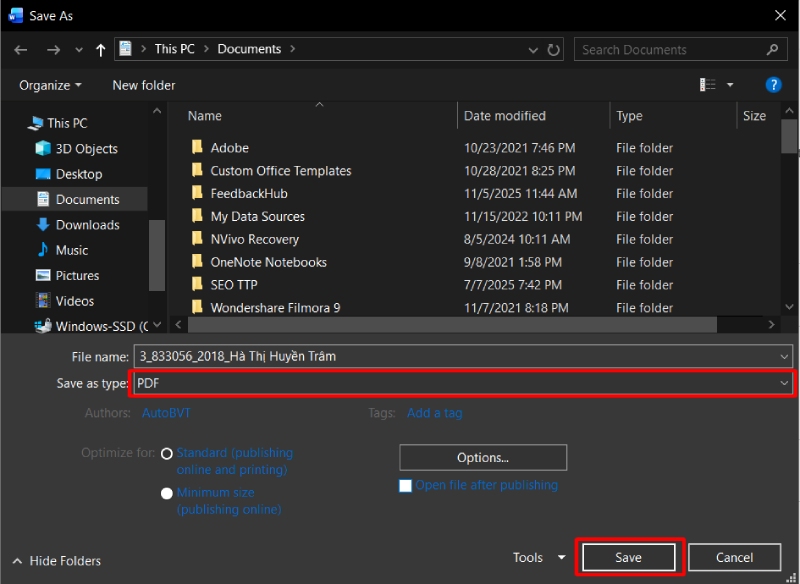The height and width of the screenshot is (584, 800).
Task: Click the Up one level arrow
Action: click(100, 49)
